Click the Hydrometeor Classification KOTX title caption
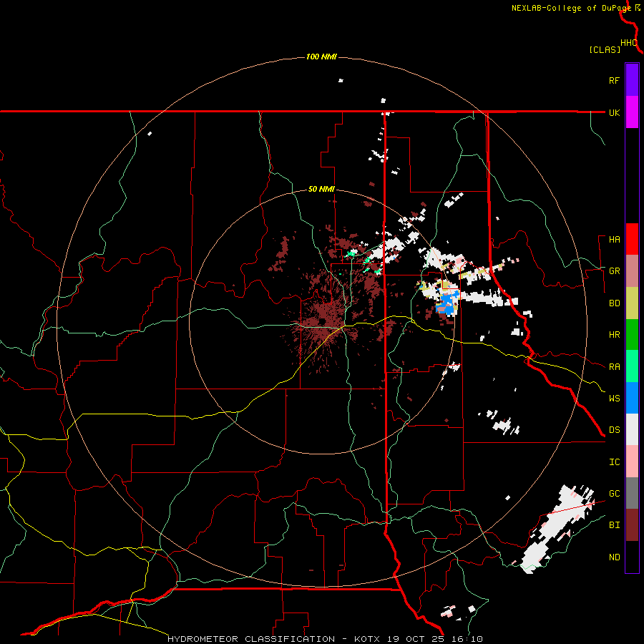 pyautogui.click(x=325, y=639)
